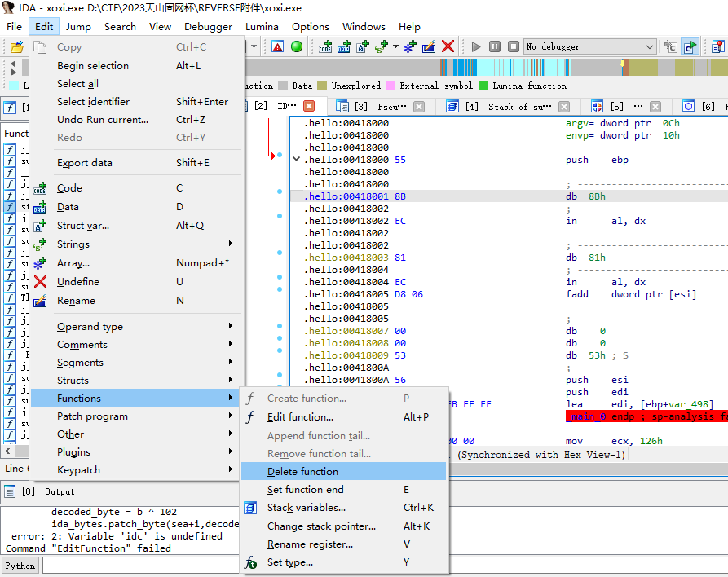The width and height of the screenshot is (728, 577).
Task: Click the open file folder icon
Action: pos(16,46)
